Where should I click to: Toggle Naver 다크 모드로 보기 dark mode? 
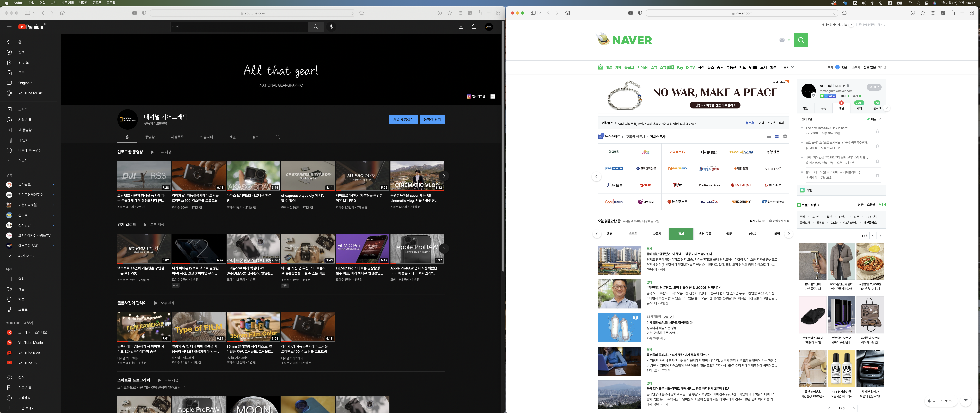tap(941, 401)
